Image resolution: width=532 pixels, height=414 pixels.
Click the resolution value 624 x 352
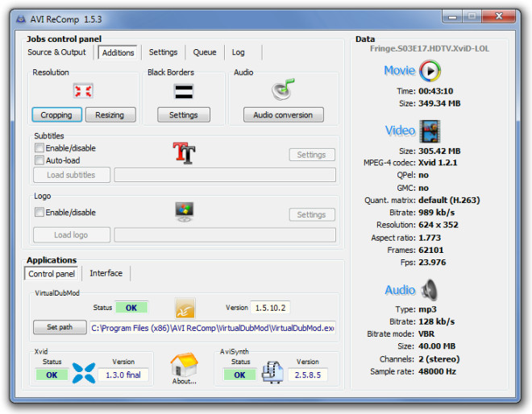(438, 225)
